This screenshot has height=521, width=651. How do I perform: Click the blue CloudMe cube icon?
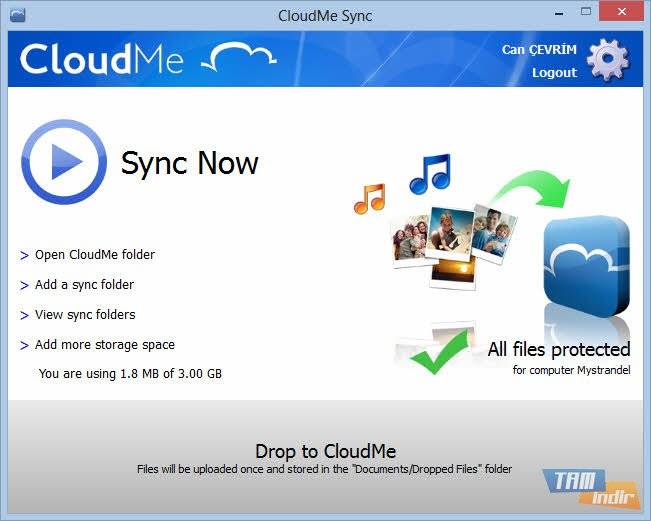(x=586, y=267)
